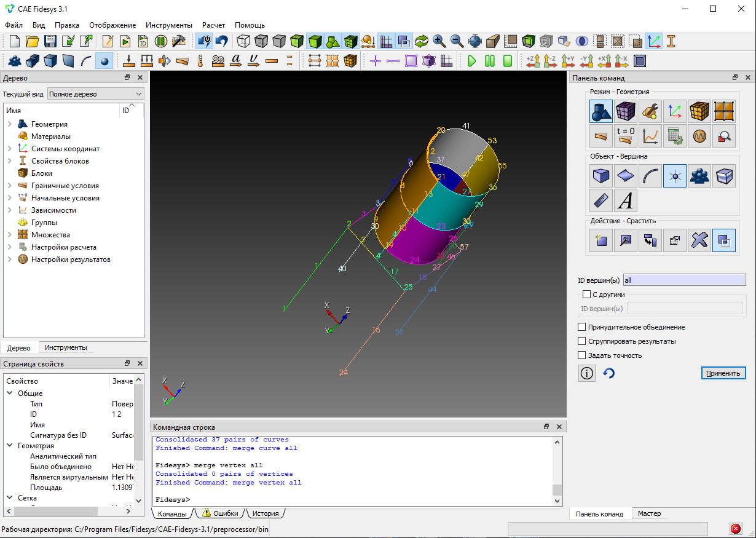Image resolution: width=756 pixels, height=538 pixels.
Task: Select the Vertex object icon
Action: point(675,176)
